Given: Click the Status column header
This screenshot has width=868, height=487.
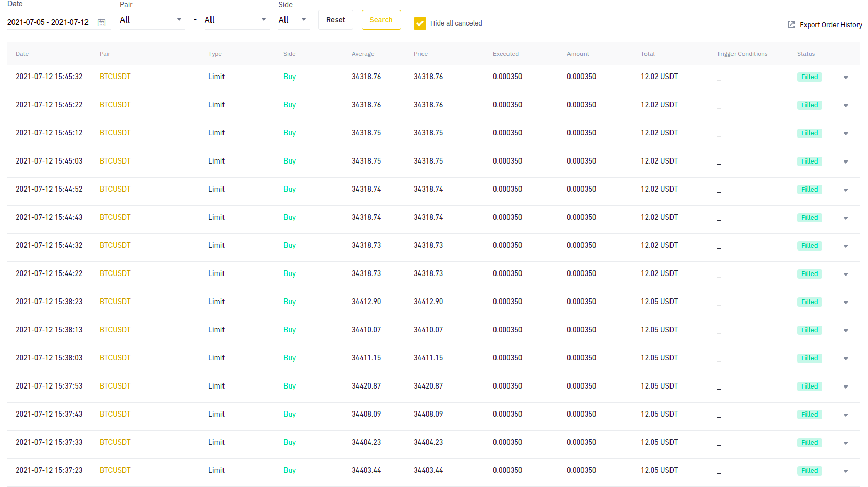Looking at the screenshot, I should coord(806,54).
